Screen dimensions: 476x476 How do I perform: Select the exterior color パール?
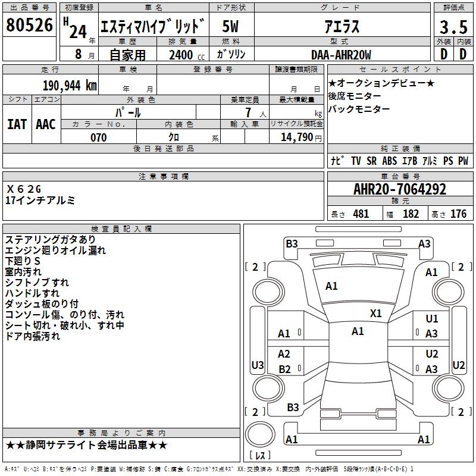(x=128, y=112)
